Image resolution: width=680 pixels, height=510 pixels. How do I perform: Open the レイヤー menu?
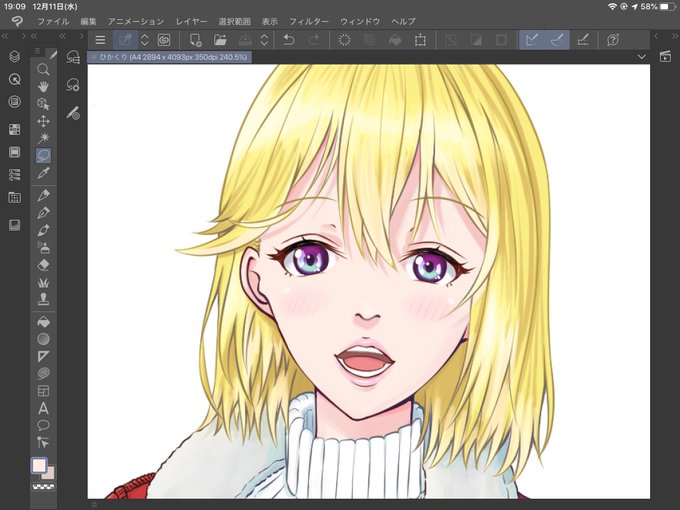pos(191,21)
